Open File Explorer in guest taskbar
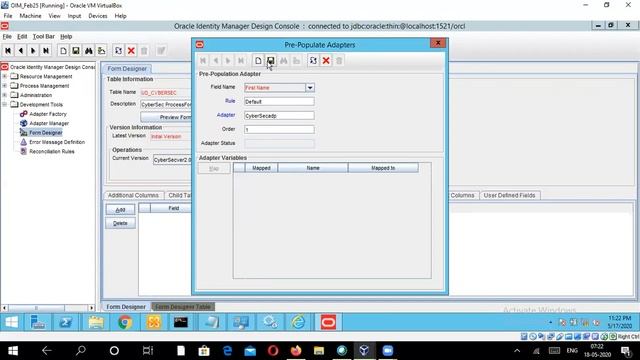 (x=96, y=322)
